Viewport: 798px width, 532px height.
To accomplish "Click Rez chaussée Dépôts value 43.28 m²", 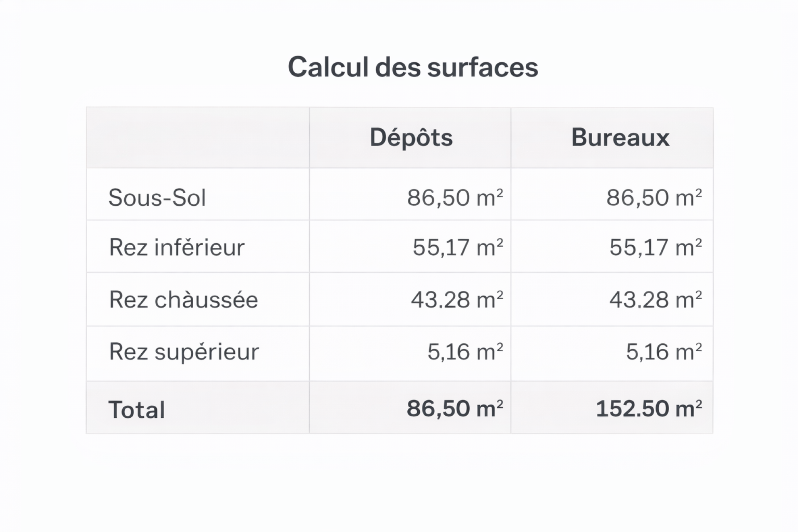I will click(457, 300).
